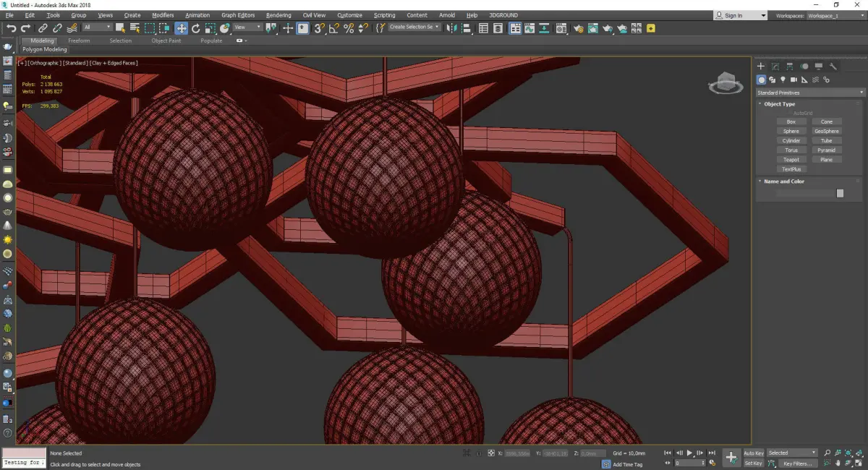Toggle the Selection Lock icon
Screen dimensions: 868x470
[480, 453]
